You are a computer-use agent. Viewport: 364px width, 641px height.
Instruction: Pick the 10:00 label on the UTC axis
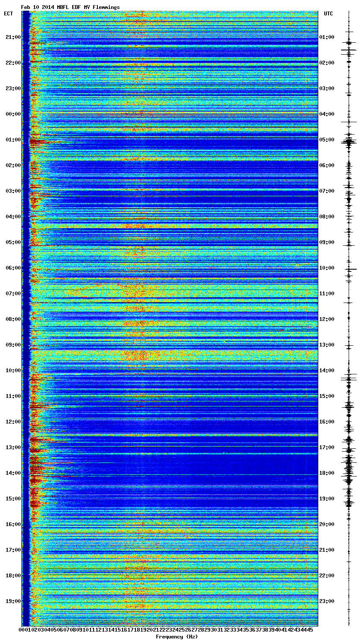(327, 268)
